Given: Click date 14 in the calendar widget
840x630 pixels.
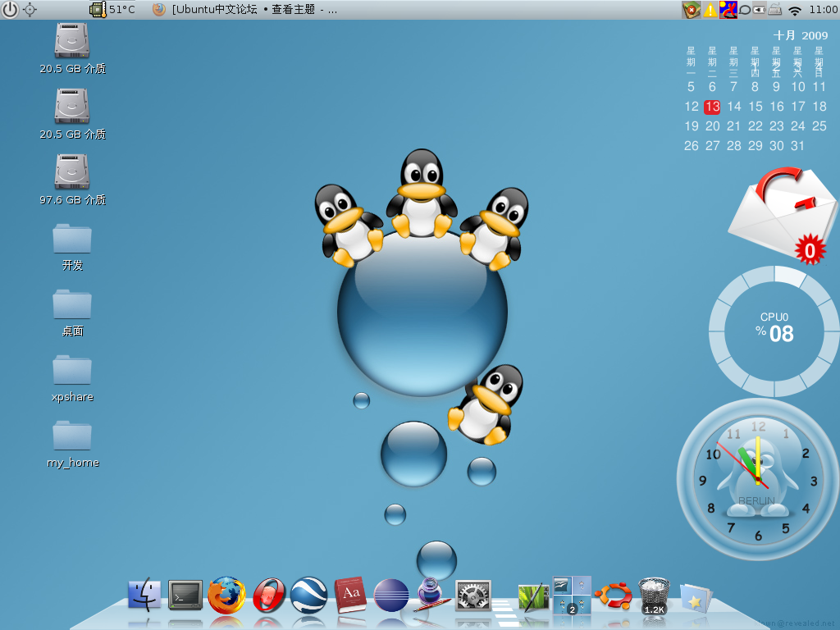Looking at the screenshot, I should pyautogui.click(x=734, y=107).
